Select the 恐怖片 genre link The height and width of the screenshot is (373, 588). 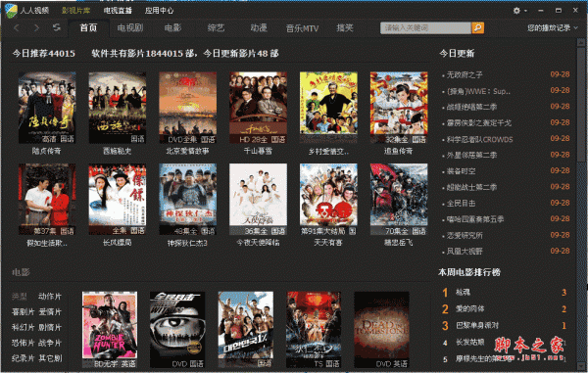[x=24, y=343]
